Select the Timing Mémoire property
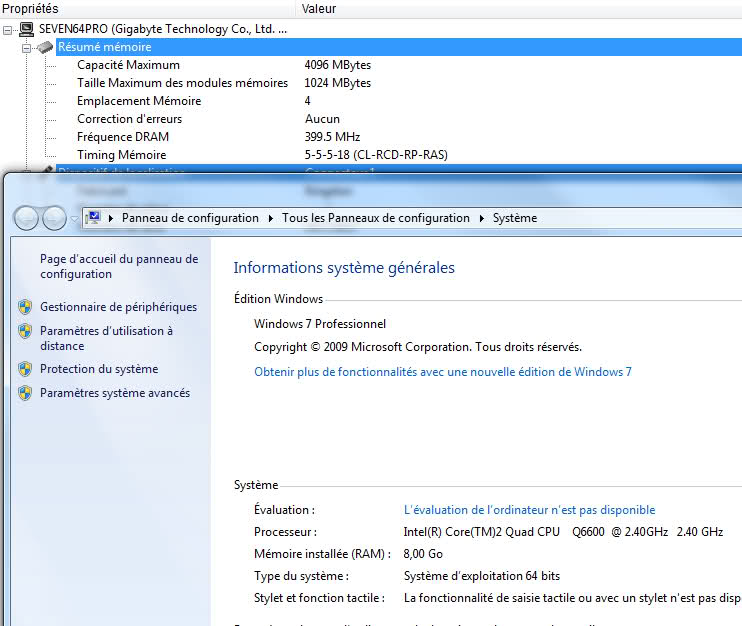Screen dimensions: 742x626 [x=122, y=155]
